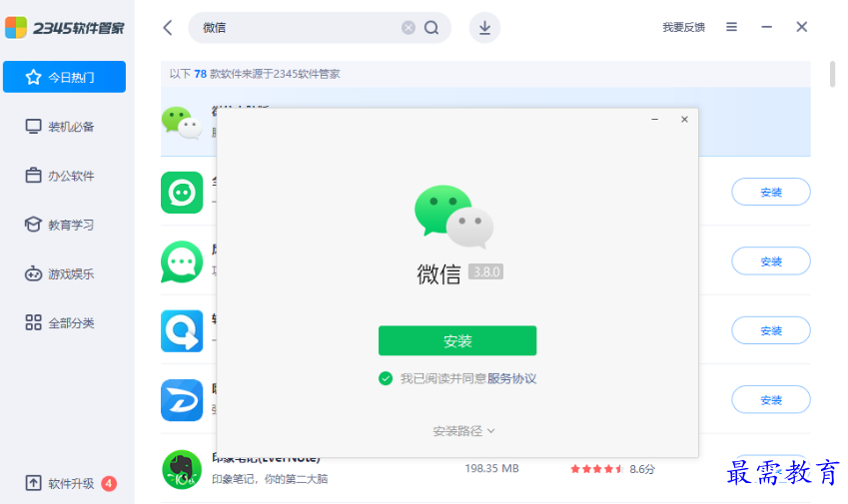848x504 pixels.
Task: Uncheck the agreement checkbox 我已阅读并同意
Action: 386,378
